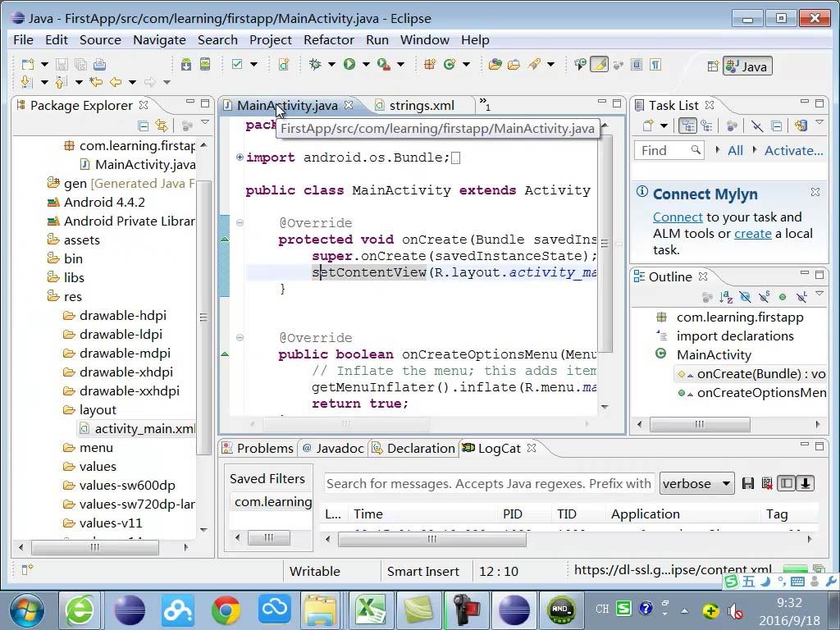Click the Open Type icon

click(x=495, y=65)
